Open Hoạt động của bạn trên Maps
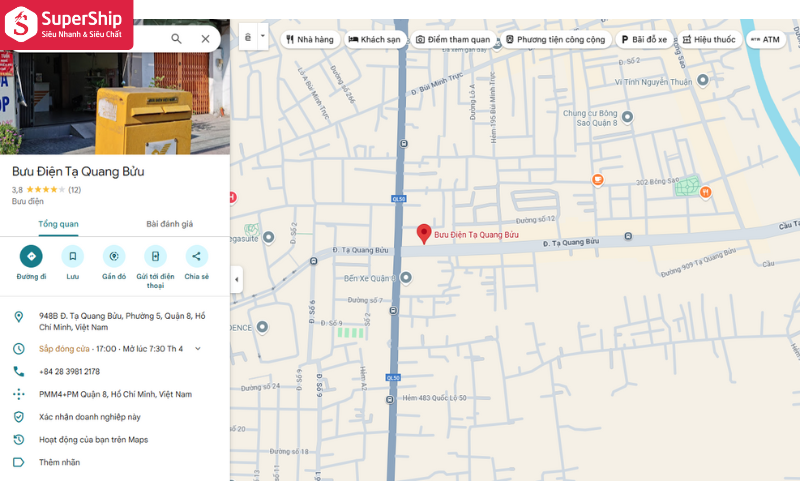The width and height of the screenshot is (800, 500). click(93, 439)
